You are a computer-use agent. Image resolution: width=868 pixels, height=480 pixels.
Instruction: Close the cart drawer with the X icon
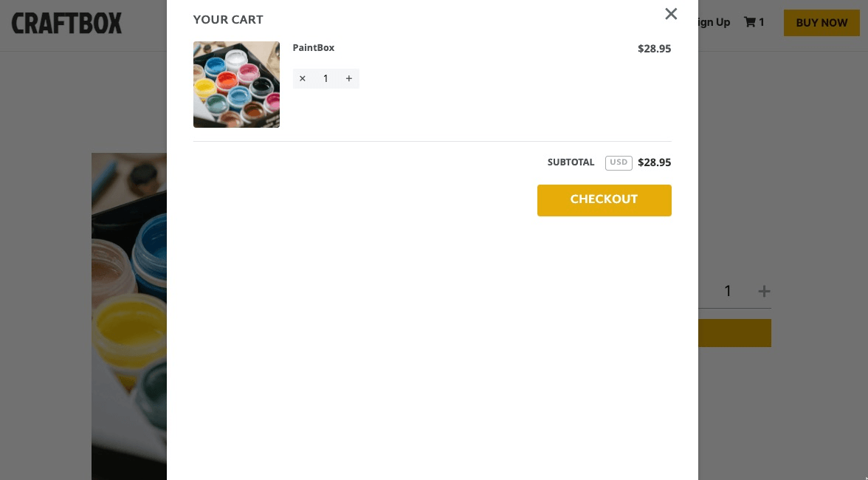pos(671,14)
